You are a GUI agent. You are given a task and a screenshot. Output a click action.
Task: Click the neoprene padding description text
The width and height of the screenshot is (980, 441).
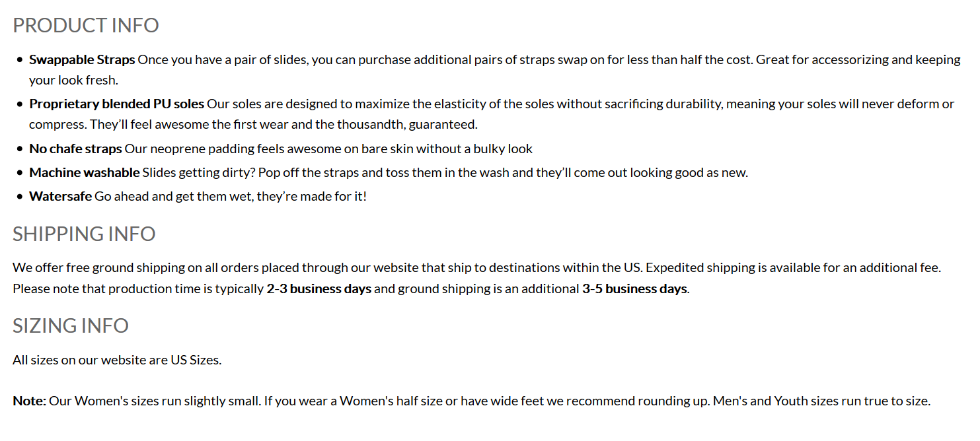click(328, 149)
